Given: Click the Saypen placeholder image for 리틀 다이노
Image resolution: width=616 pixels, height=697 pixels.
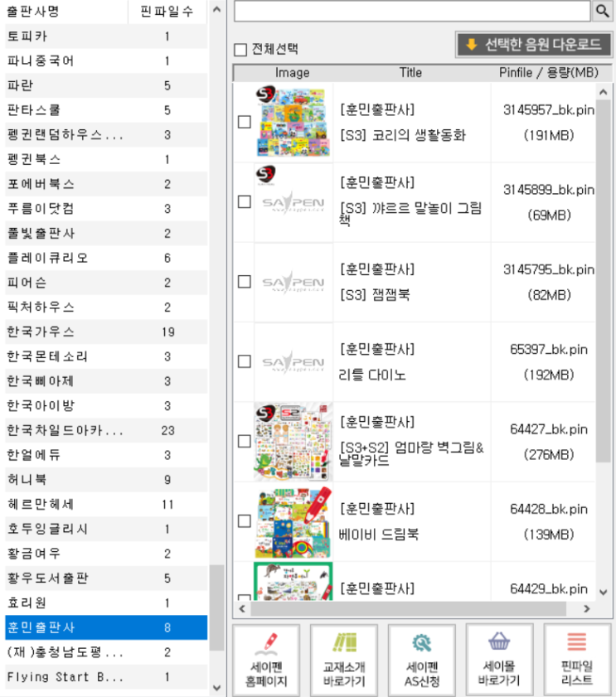Looking at the screenshot, I should [x=293, y=362].
